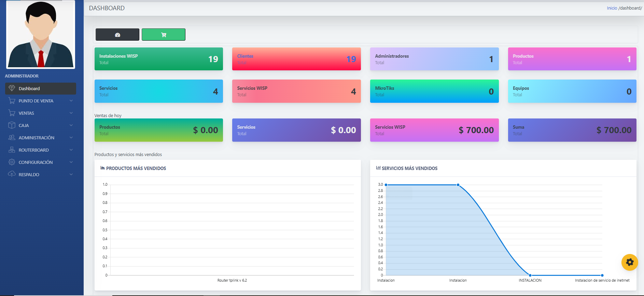The image size is (644, 296).
Task: Click the green shopping cart button
Action: 164,34
